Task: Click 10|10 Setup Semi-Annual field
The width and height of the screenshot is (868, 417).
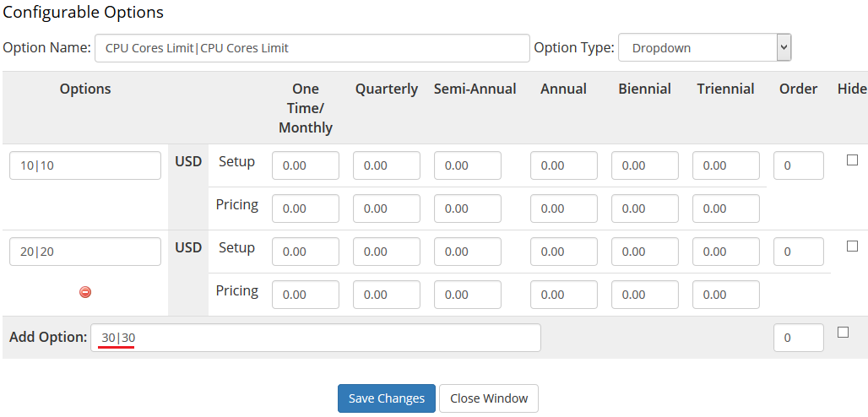Action: click(x=468, y=165)
